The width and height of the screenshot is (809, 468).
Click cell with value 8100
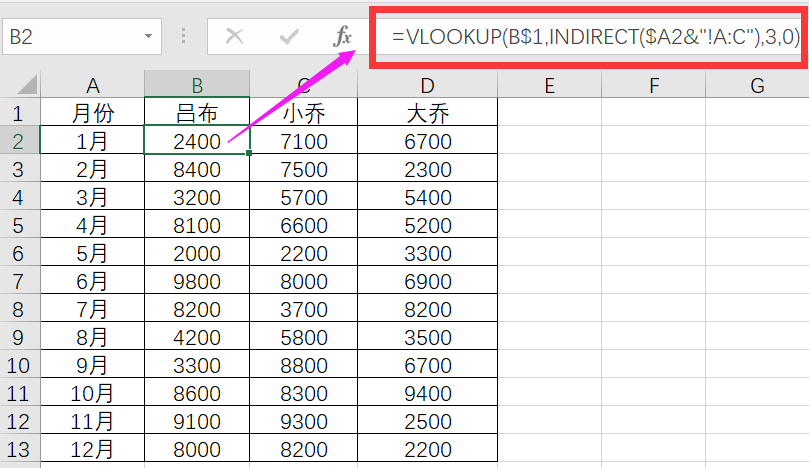[197, 225]
